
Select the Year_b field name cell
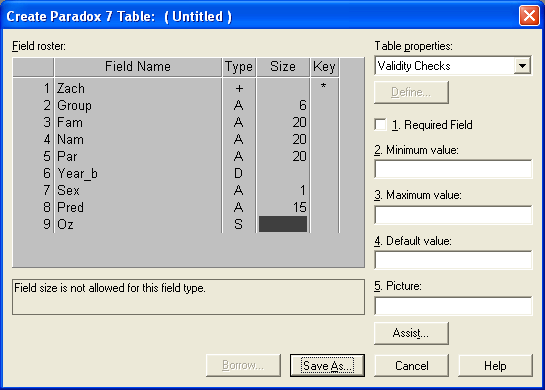(138, 173)
